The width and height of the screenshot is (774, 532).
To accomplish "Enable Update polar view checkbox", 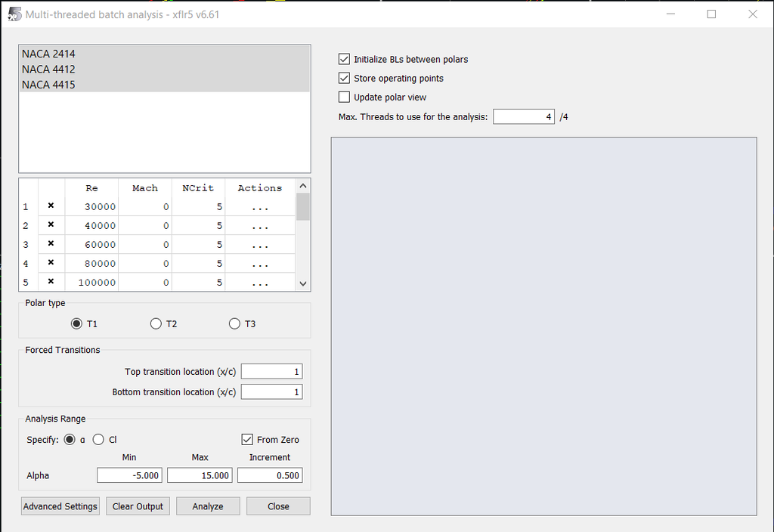I will (345, 97).
